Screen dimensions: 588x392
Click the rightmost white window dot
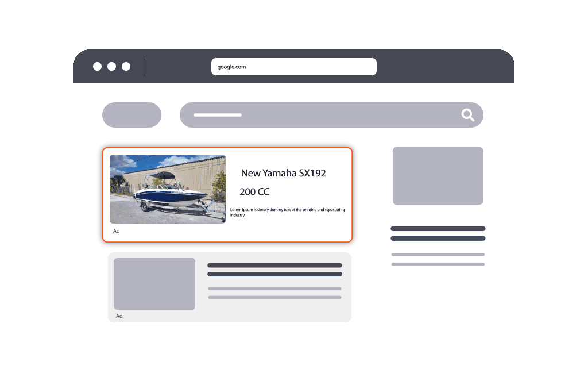tap(126, 66)
